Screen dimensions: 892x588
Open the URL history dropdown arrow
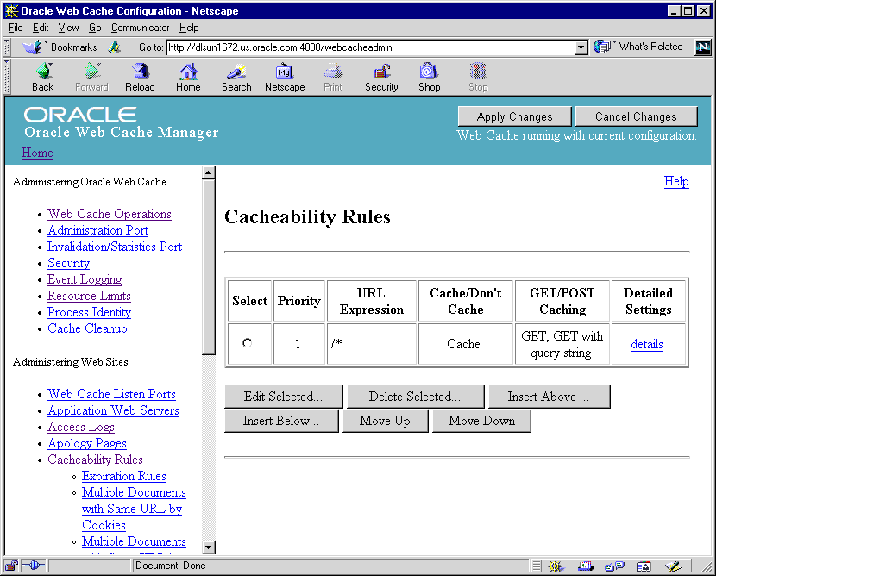click(x=581, y=47)
